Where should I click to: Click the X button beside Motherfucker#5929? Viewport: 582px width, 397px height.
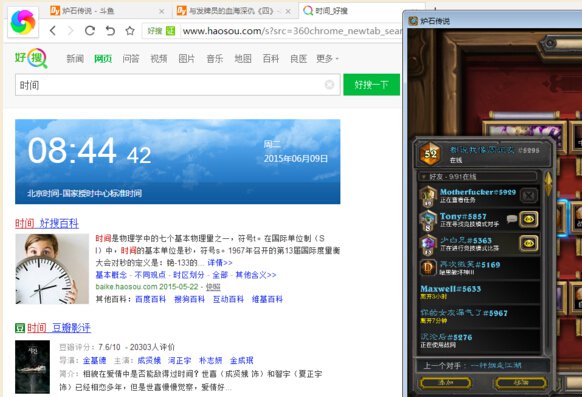pyautogui.click(x=529, y=195)
